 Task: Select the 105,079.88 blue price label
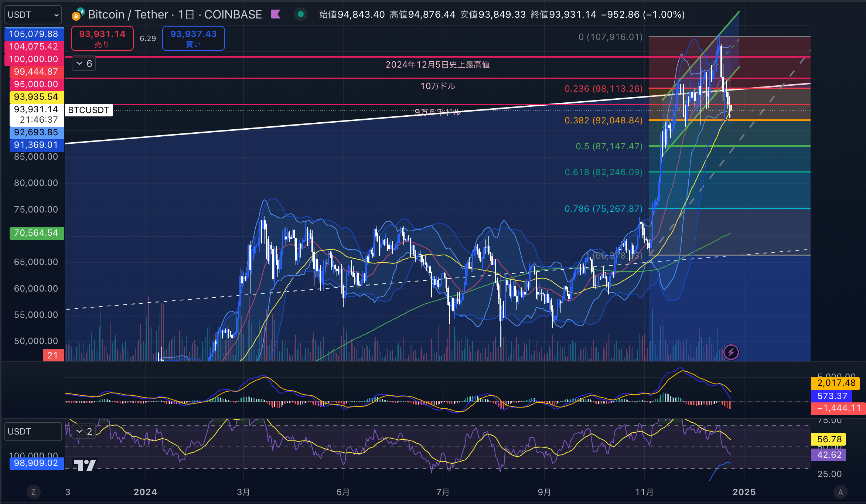pos(34,34)
